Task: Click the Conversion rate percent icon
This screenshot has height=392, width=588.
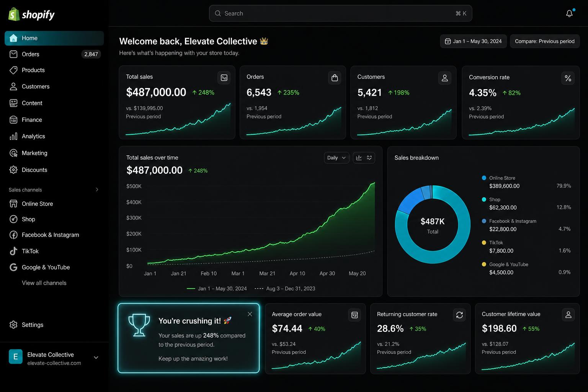Action: click(x=568, y=78)
